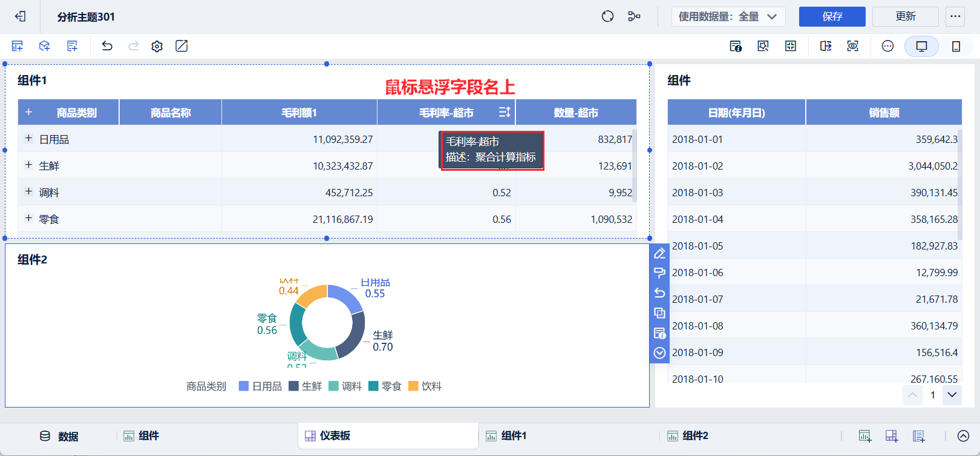Expand the 日用品 row
980x456 pixels.
28,139
